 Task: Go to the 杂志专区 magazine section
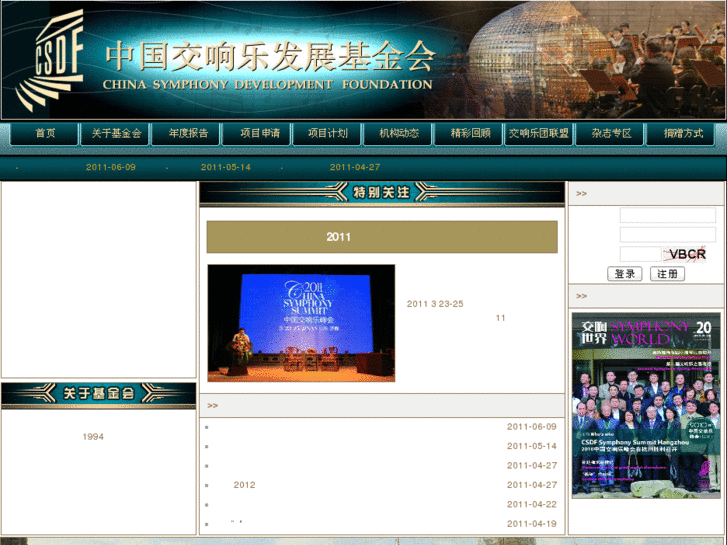(610, 134)
